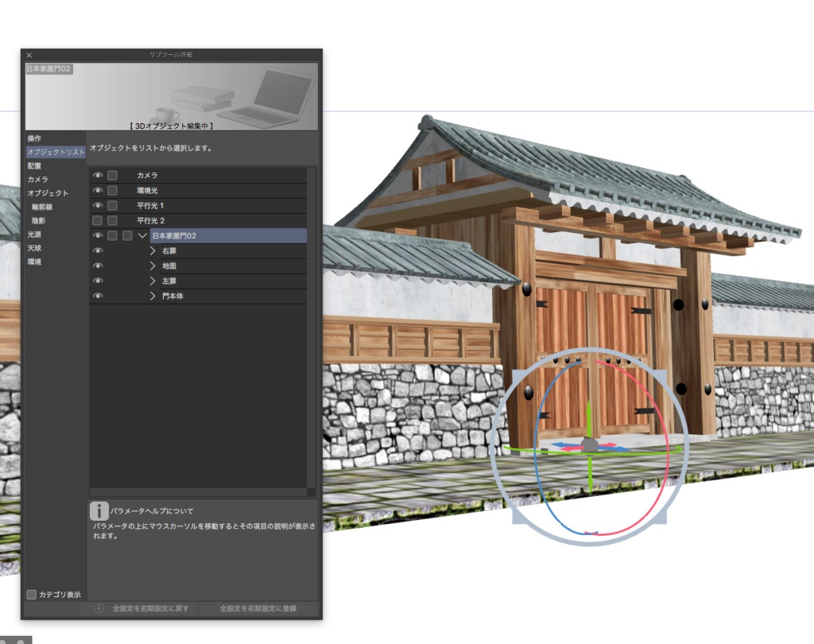The image size is (814, 644).
Task: Check the カテゴリ表示 checkbox
Action: click(x=32, y=593)
